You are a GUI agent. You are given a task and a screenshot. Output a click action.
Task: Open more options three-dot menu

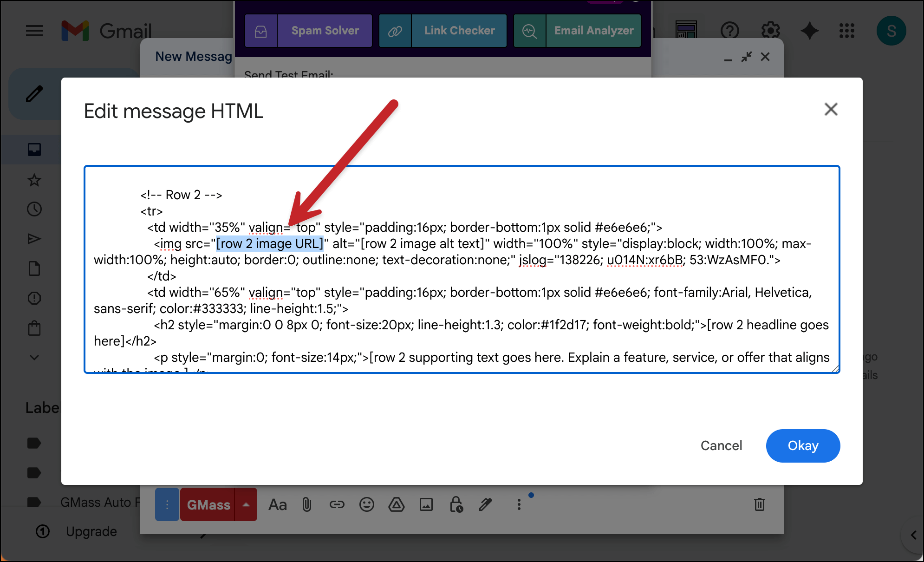point(519,504)
